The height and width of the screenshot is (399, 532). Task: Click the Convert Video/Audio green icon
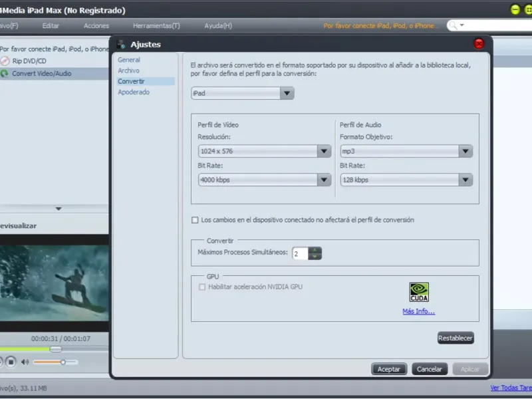click(x=5, y=74)
